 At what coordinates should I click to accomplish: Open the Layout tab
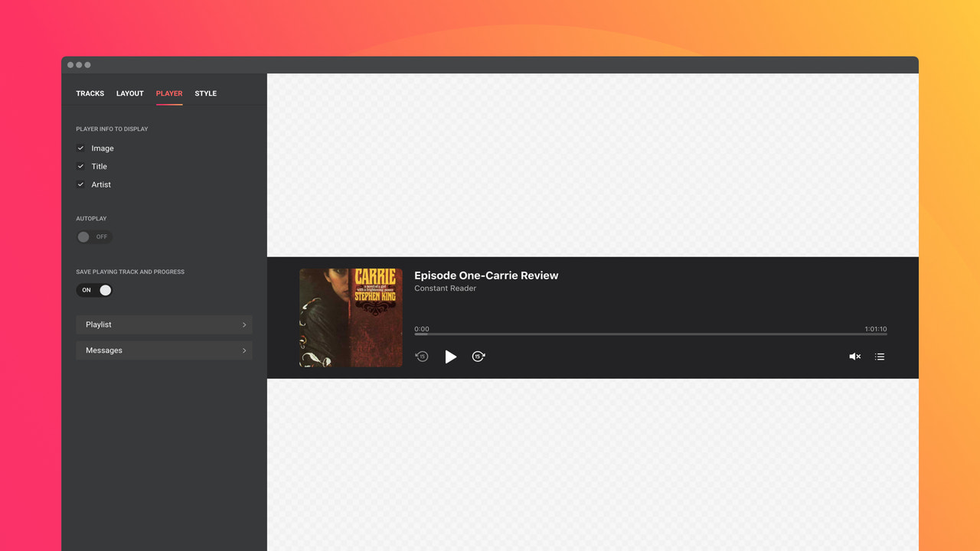[x=129, y=93]
